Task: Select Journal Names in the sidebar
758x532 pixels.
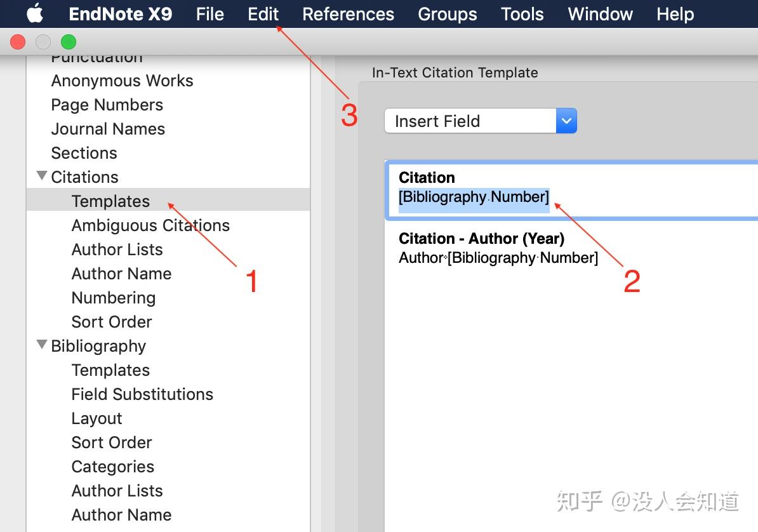Action: [108, 129]
